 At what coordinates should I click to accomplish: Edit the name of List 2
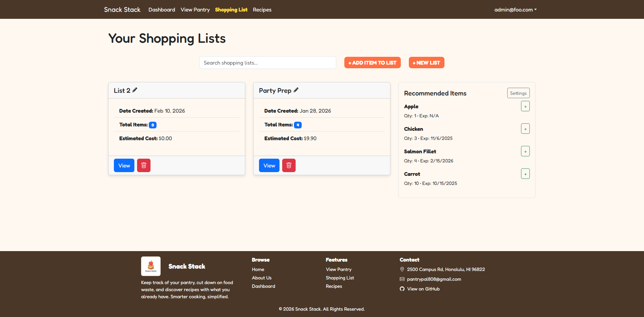point(135,90)
